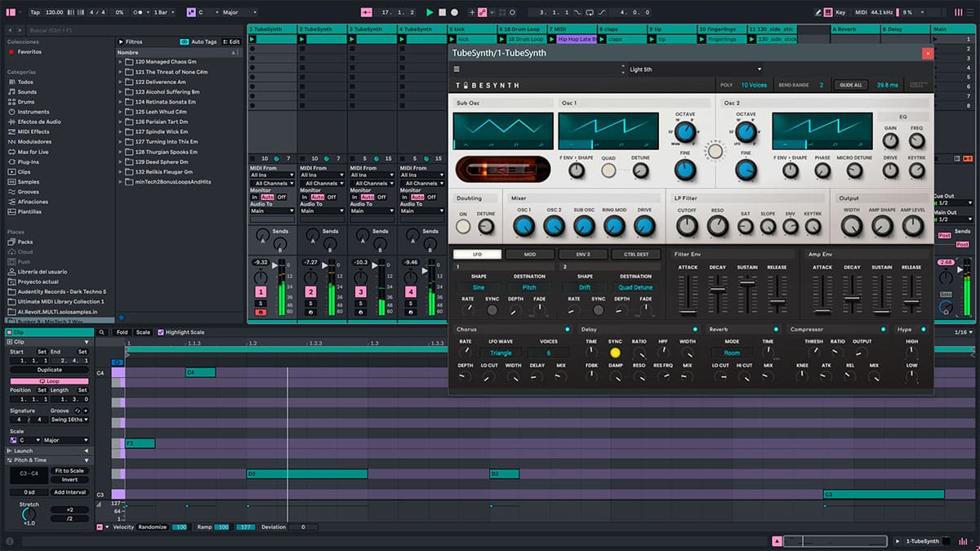Click the Sub Osc waveform display
This screenshot has height=551, width=980.
coord(502,130)
